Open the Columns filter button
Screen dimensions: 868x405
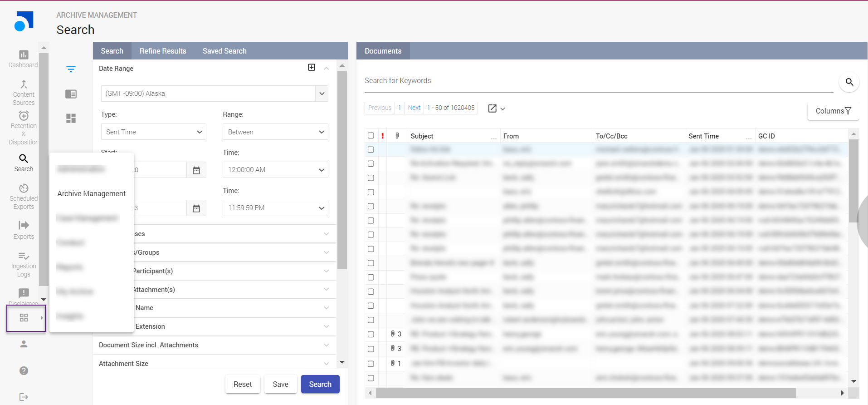833,111
